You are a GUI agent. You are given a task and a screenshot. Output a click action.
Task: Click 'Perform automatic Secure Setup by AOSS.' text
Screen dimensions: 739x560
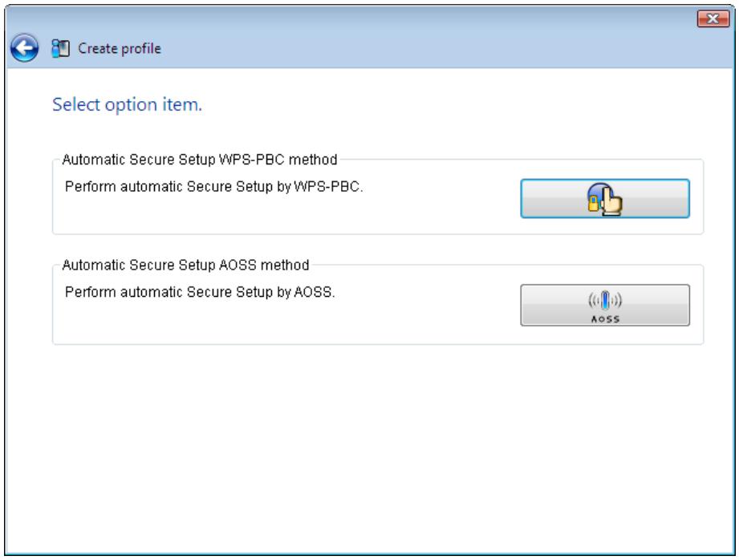(199, 292)
